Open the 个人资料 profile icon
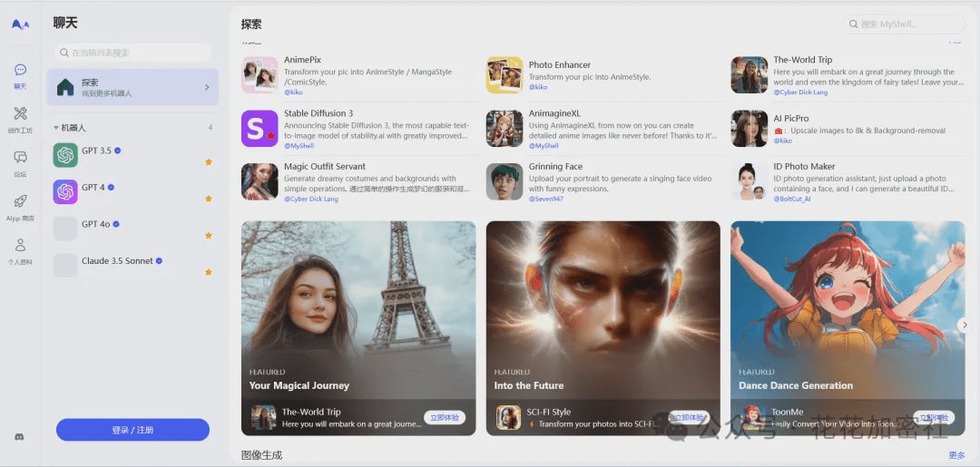The image size is (980, 467). click(21, 245)
